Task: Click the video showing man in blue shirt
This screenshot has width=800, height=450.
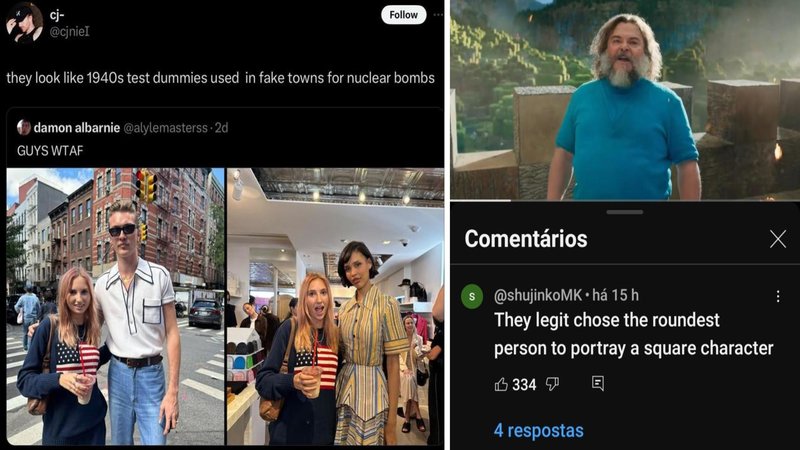Action: 625,99
